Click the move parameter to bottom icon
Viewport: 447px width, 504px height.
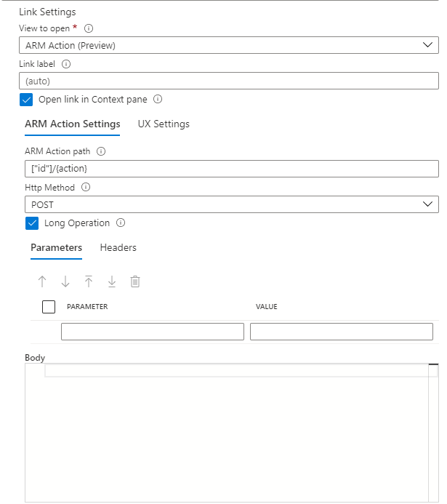tap(112, 281)
